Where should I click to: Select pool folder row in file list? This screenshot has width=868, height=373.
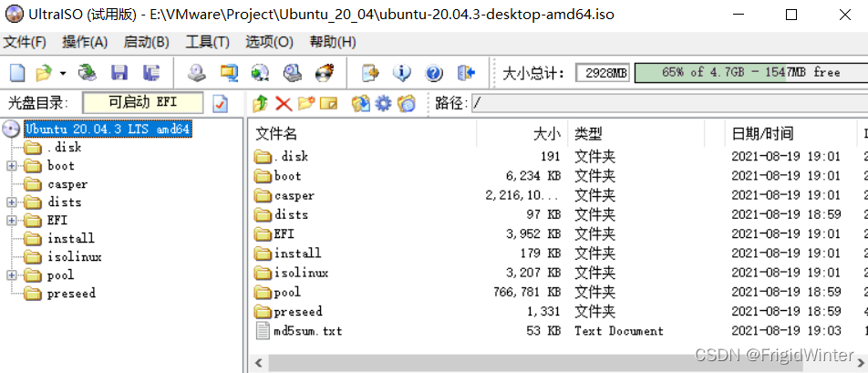287,292
